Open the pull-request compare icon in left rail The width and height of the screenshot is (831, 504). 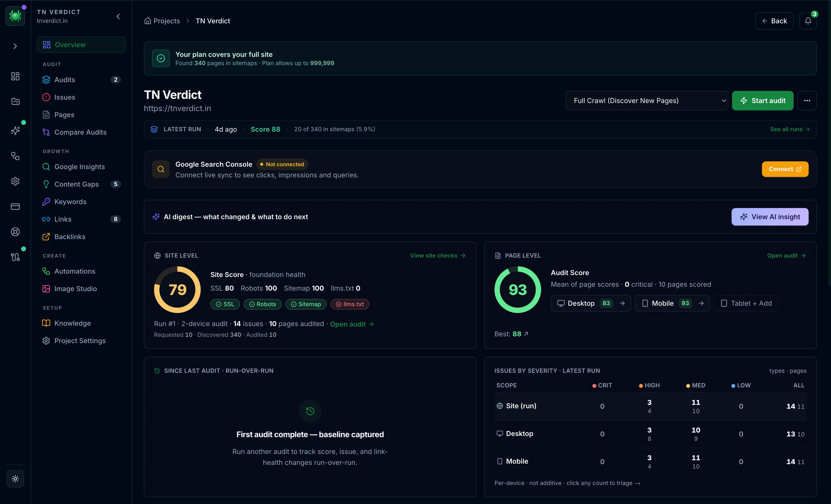click(15, 257)
